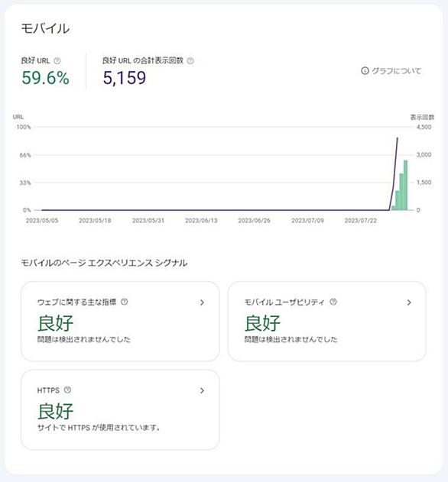Click the モバイルのページ エクスペリエンス シグナル heading

tap(104, 263)
